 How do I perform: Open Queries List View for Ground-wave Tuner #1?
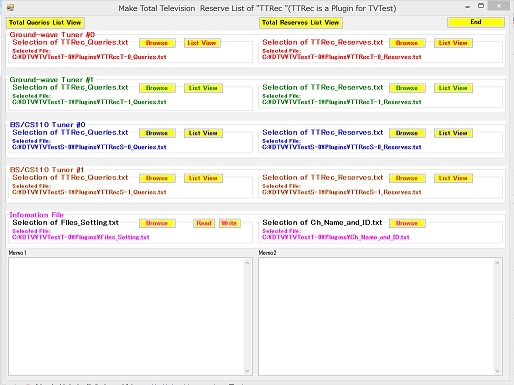click(x=203, y=88)
